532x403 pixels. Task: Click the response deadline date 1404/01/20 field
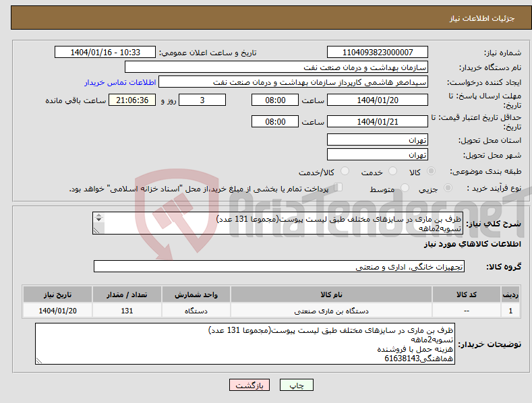click(x=378, y=100)
